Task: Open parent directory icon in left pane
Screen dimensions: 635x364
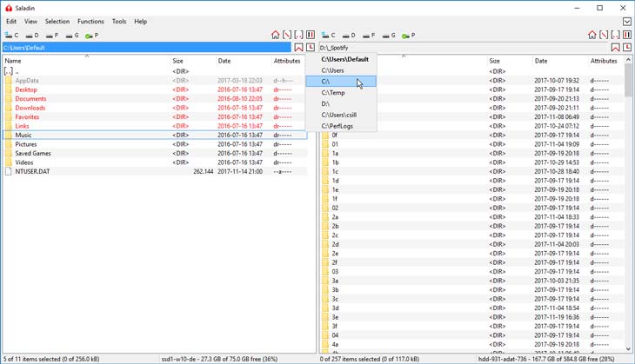Action: (299, 36)
